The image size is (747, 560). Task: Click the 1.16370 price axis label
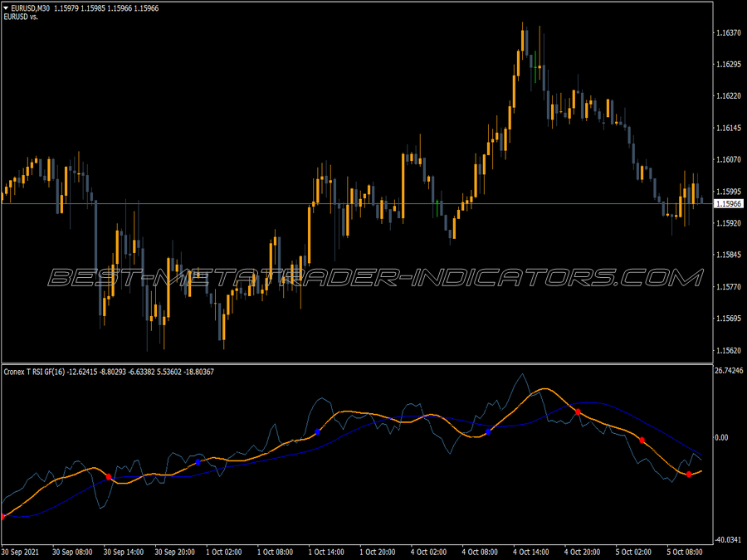tap(729, 32)
